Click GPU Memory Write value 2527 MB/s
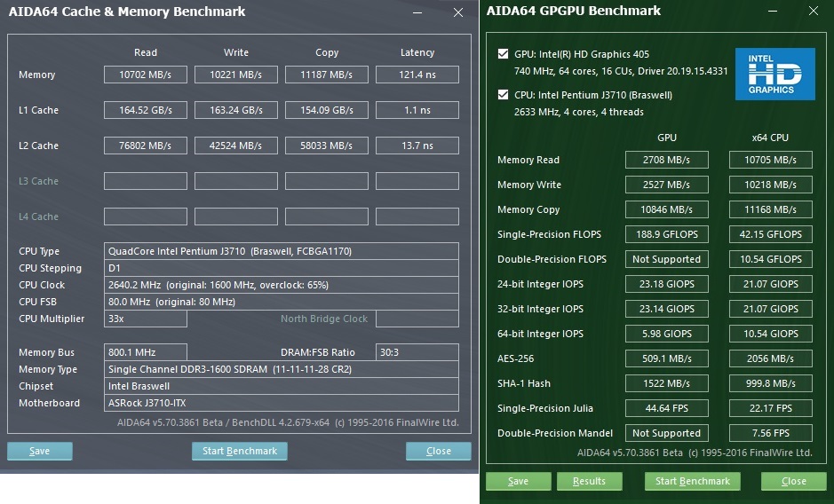The image size is (834, 504). point(666,185)
